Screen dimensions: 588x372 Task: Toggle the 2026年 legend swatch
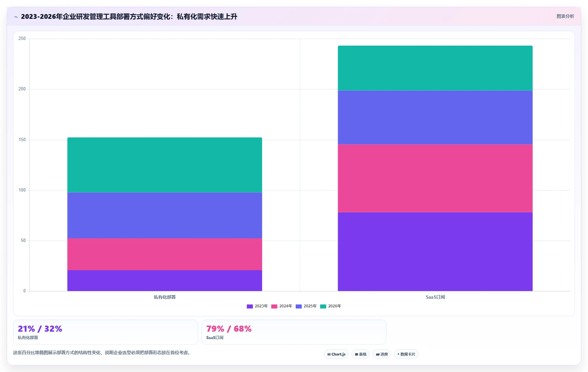click(x=323, y=306)
